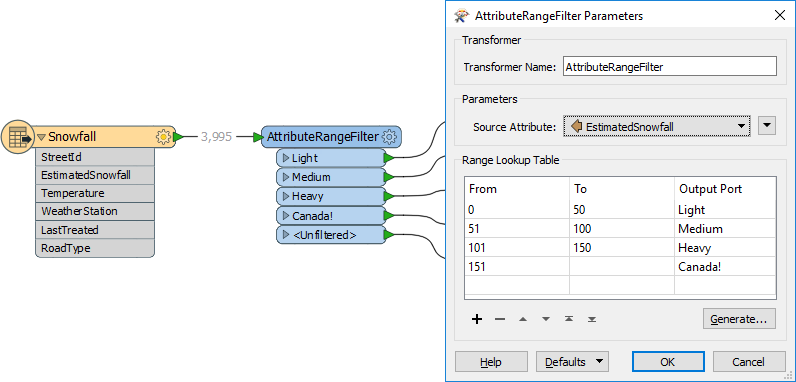
Task: Click the Light port green output arrow
Action: (389, 158)
